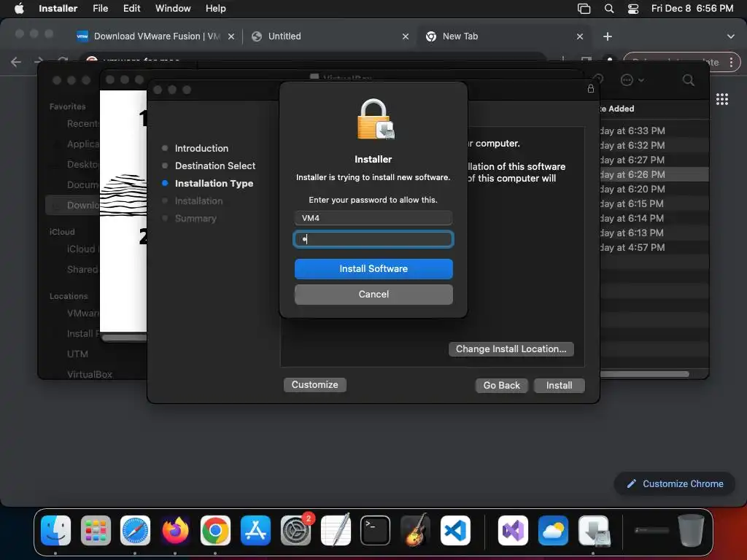Open Google Chrome from the Dock
The height and width of the screenshot is (560, 747).
click(215, 531)
